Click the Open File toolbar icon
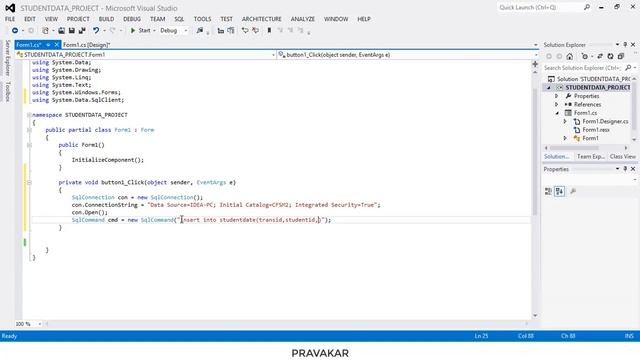 click(x=61, y=31)
